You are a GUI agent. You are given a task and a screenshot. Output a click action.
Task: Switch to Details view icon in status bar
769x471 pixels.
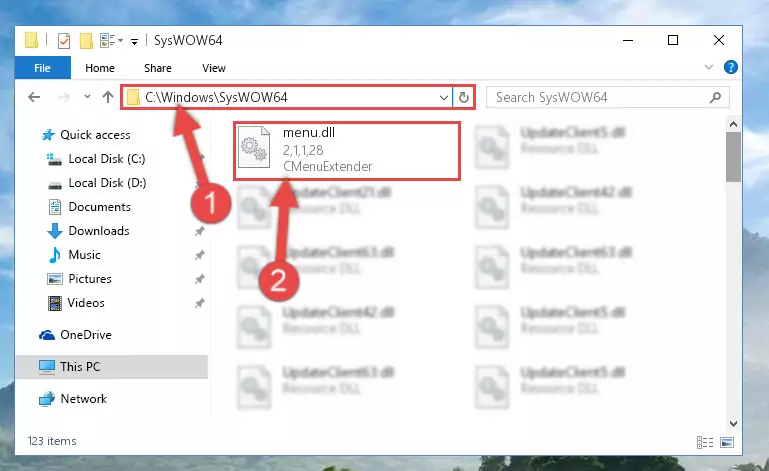(x=705, y=443)
